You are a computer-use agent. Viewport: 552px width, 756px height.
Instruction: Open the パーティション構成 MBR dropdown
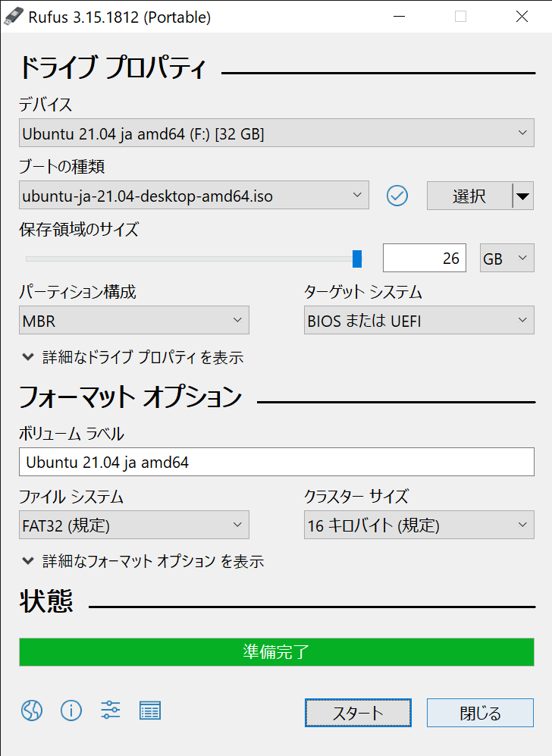(x=134, y=320)
